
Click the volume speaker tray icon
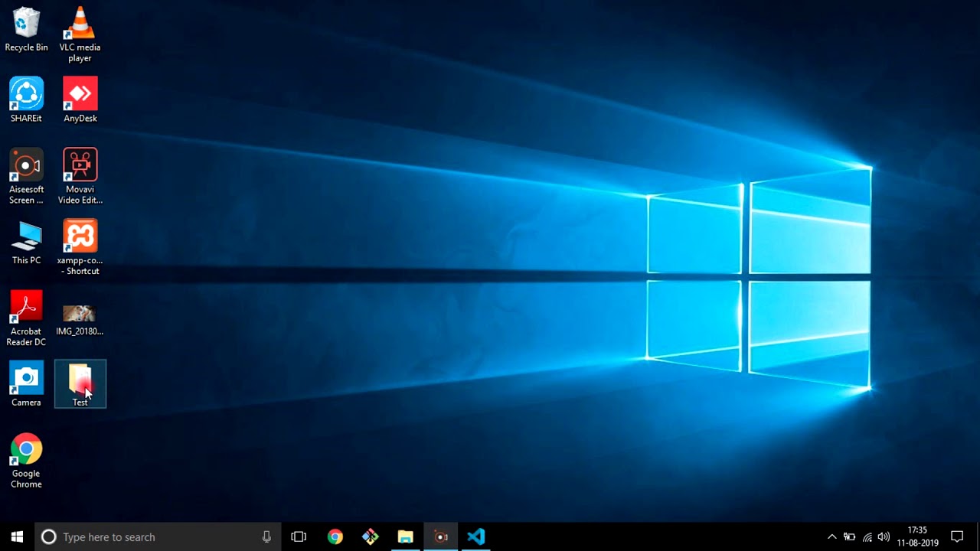(x=884, y=536)
